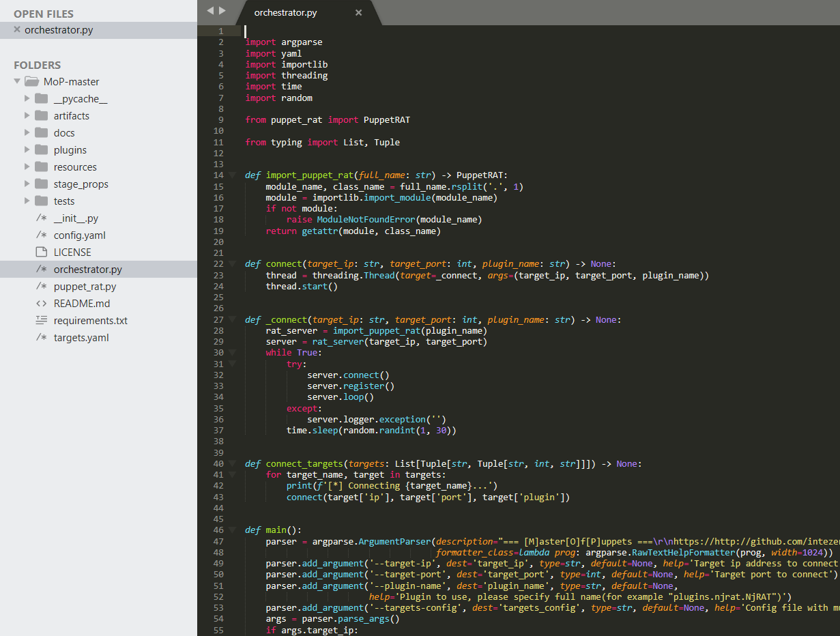Expand the tests folder
The height and width of the screenshot is (636, 840).
pyautogui.click(x=27, y=201)
